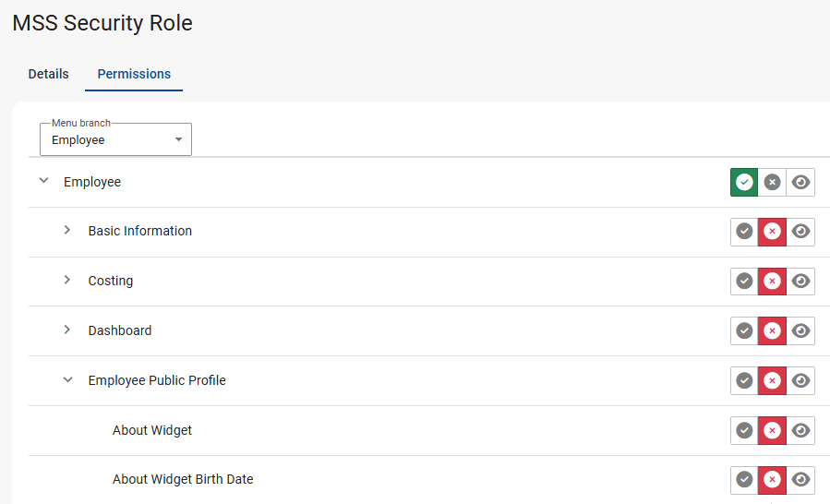Image resolution: width=830 pixels, height=504 pixels.
Task: Open the Menu branch dropdown
Action: 115,140
